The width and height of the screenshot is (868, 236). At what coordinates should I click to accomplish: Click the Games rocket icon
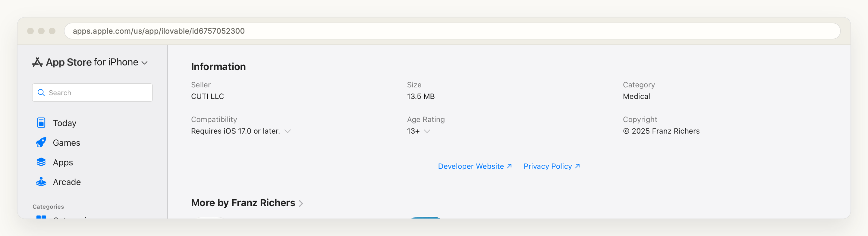coord(41,142)
